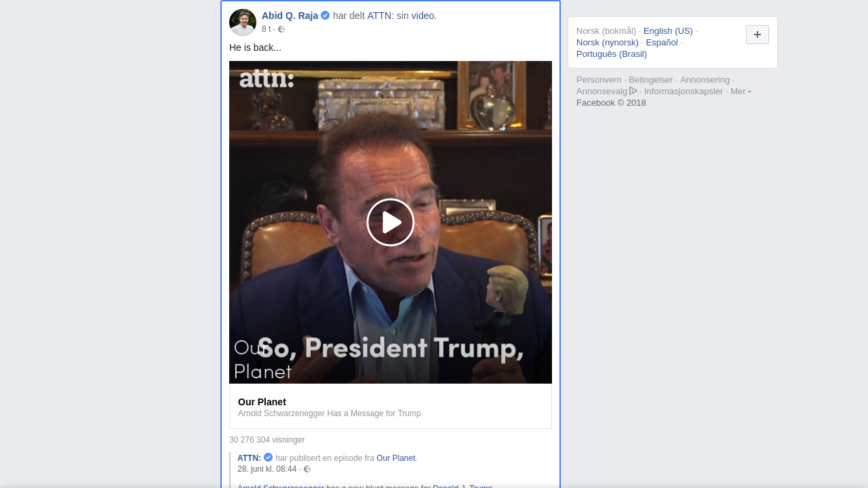868x488 pixels.
Task: Open the ATTN: page link in post header
Action: [x=379, y=16]
